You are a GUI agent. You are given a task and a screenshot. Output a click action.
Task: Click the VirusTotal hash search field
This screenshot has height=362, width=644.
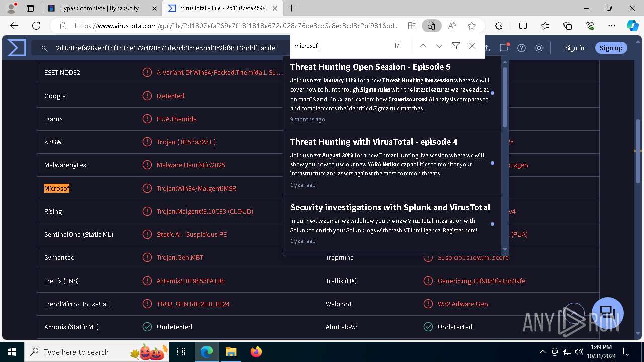[x=166, y=48]
